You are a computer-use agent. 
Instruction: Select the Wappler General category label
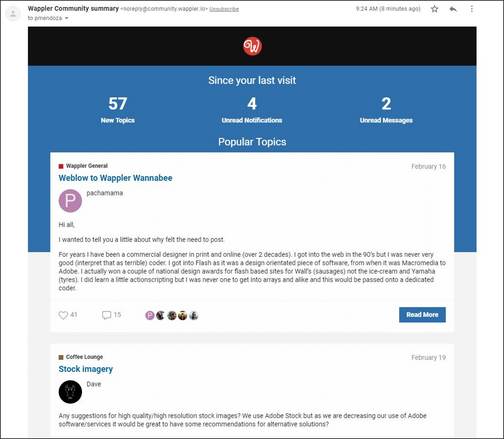click(x=87, y=165)
